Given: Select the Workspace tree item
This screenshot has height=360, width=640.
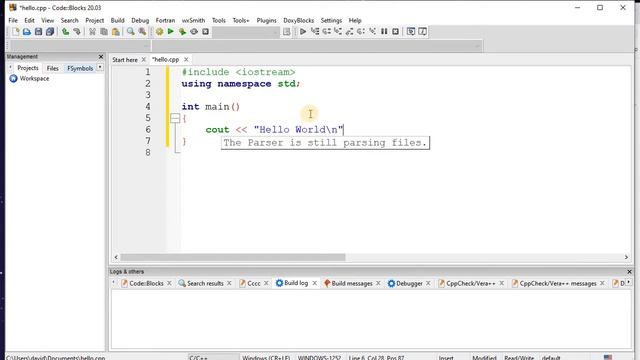Looking at the screenshot, I should (x=34, y=78).
